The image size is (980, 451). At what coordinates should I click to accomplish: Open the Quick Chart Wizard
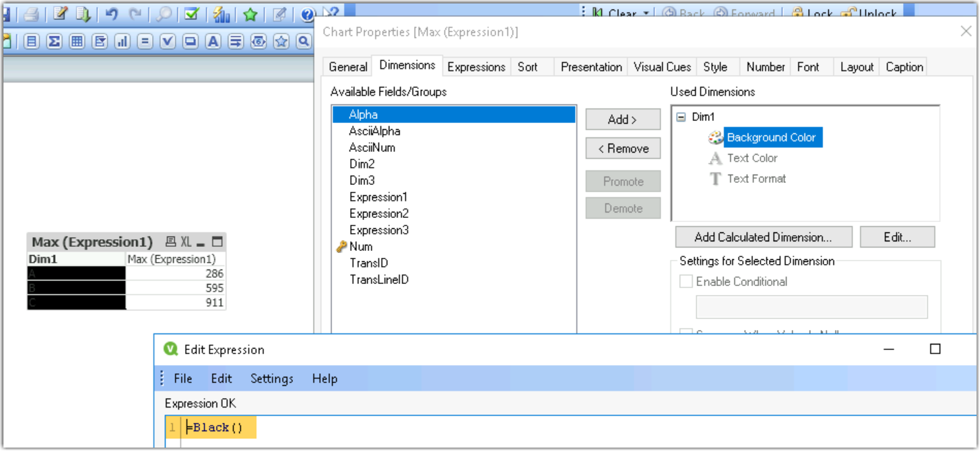coord(221,14)
